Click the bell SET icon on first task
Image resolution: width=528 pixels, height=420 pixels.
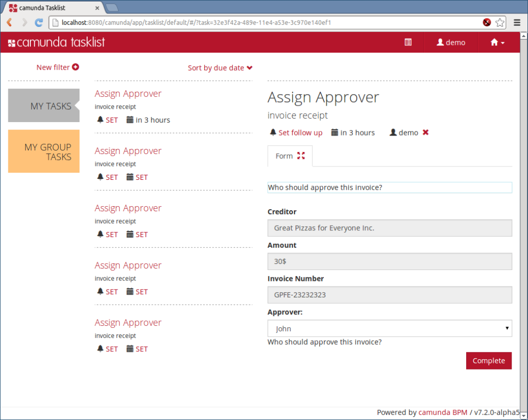click(100, 120)
